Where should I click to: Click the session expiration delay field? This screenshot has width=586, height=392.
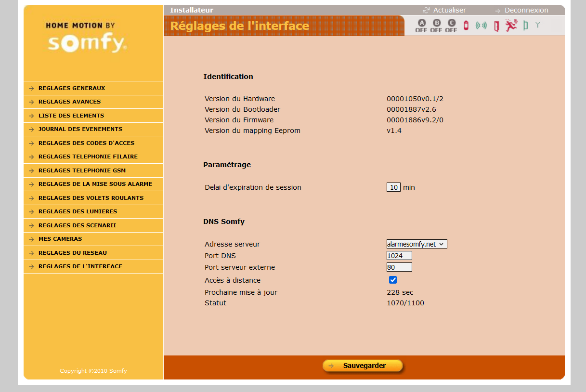click(x=393, y=187)
